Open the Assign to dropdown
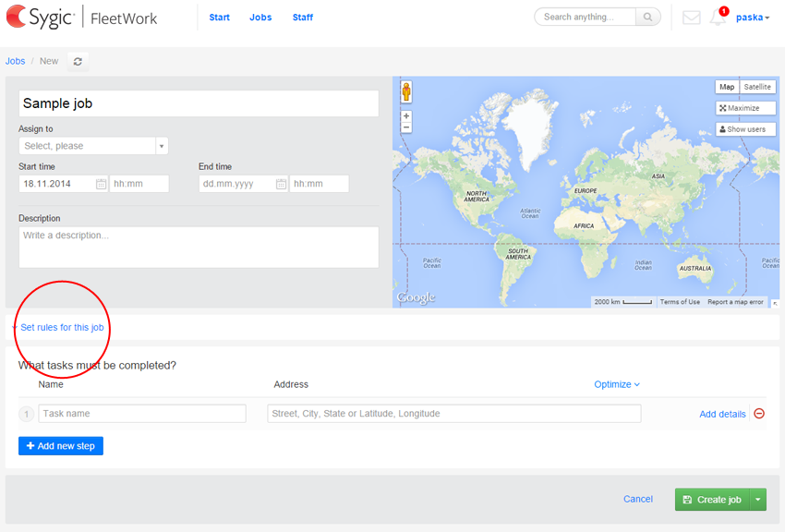This screenshot has width=785, height=532. click(x=93, y=146)
